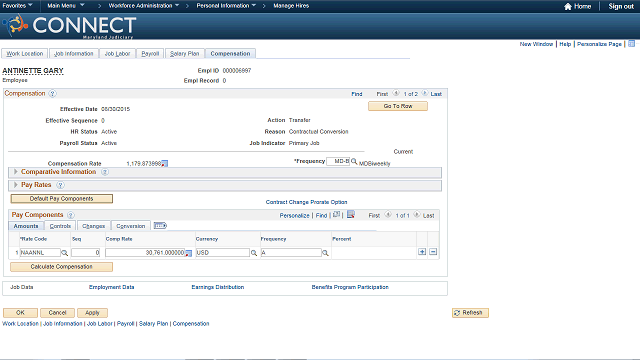This screenshot has height=360, width=640.
Task: Open Benefits Program Participation link
Action: tap(350, 287)
